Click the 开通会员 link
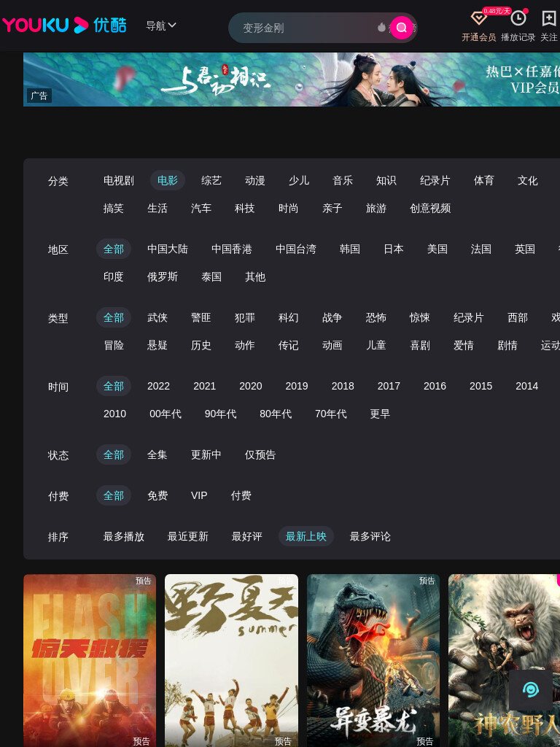The height and width of the screenshot is (747, 560). (x=478, y=37)
